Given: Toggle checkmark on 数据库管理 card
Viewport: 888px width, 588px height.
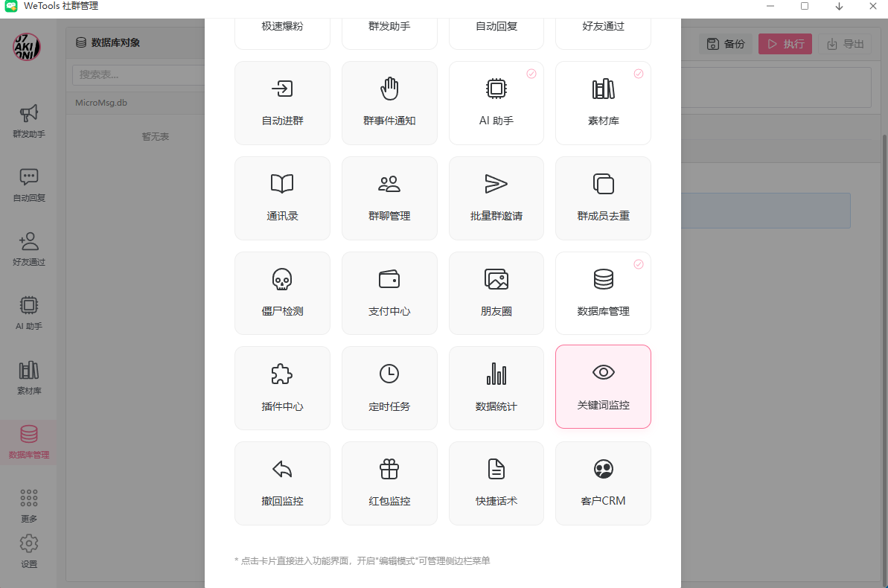Looking at the screenshot, I should pos(638,264).
